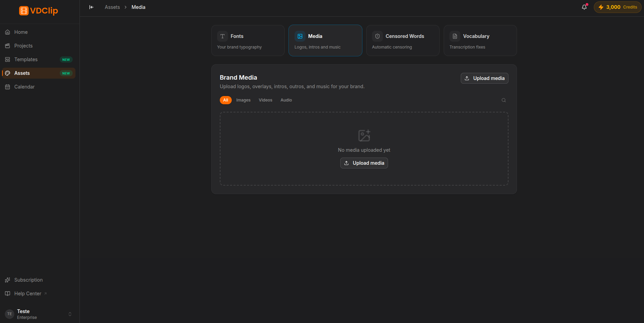Switch to the Censored Words tab card
644x323 pixels.
[403, 40]
